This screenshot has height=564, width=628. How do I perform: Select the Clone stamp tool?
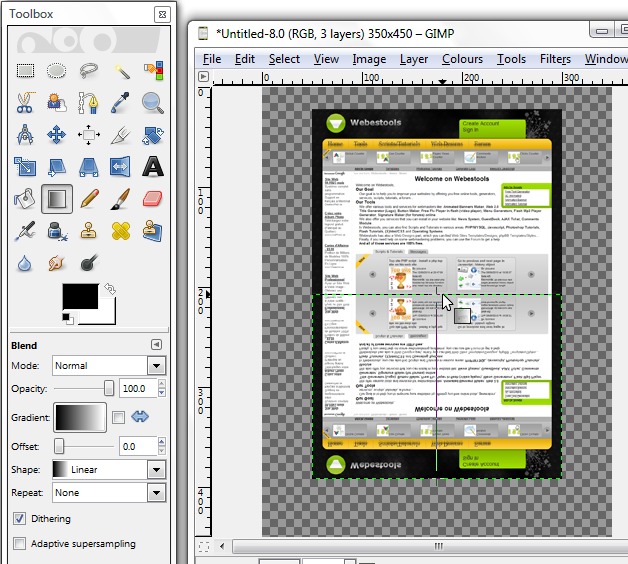(89, 231)
